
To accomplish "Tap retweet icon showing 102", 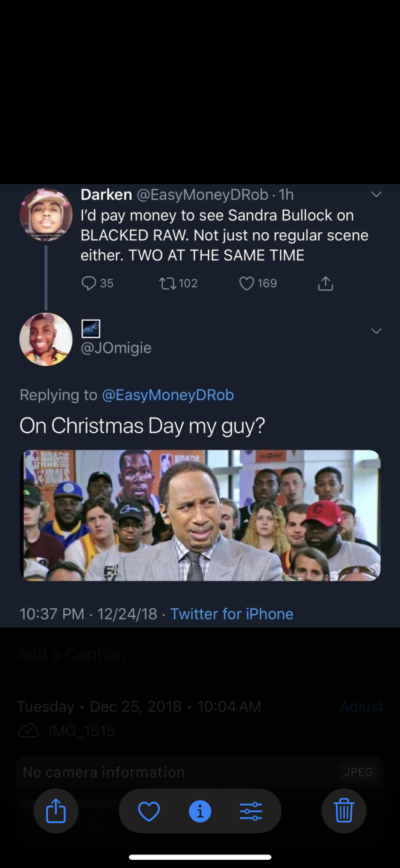I will pyautogui.click(x=167, y=283).
